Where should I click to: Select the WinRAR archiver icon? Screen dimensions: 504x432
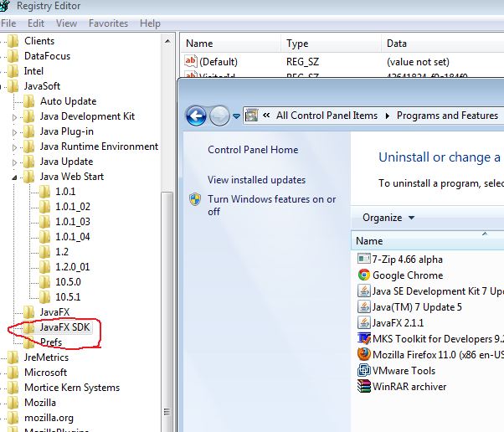coord(363,387)
